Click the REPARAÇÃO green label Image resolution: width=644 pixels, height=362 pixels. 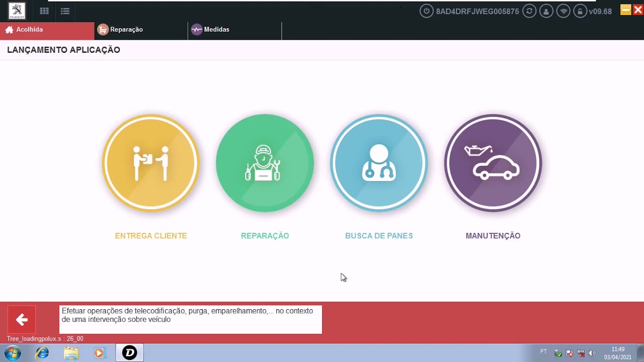(x=265, y=236)
